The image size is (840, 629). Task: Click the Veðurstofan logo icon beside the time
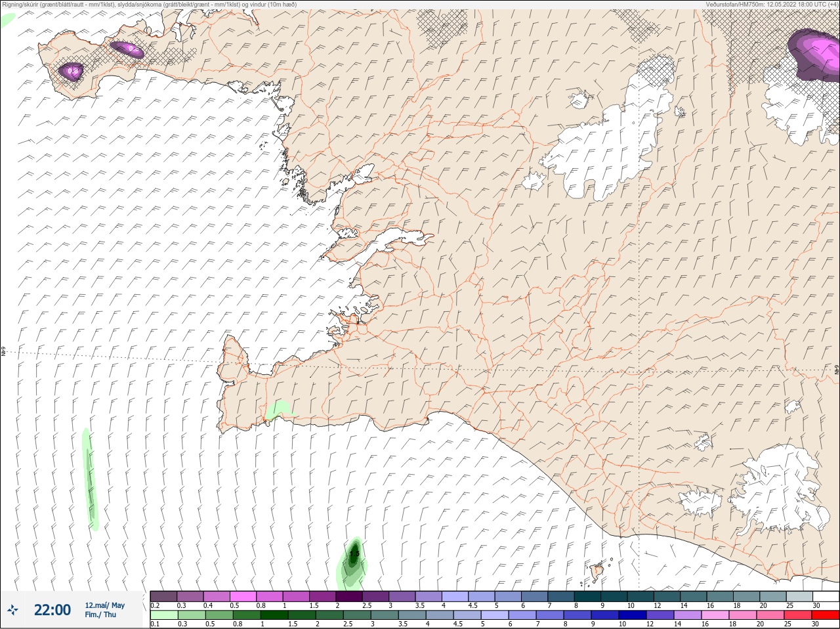pyautogui.click(x=12, y=610)
